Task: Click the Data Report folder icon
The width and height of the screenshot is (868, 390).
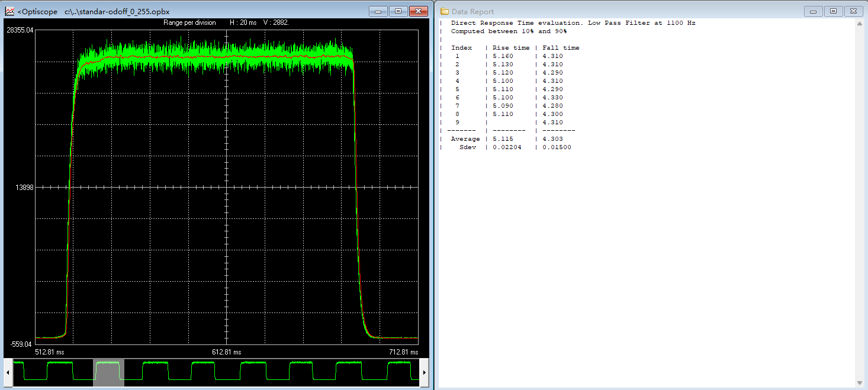Action: [x=444, y=11]
